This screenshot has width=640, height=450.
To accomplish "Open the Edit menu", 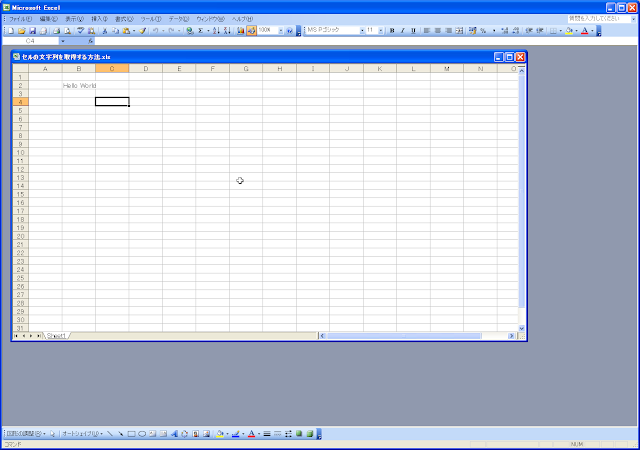I will pos(49,19).
